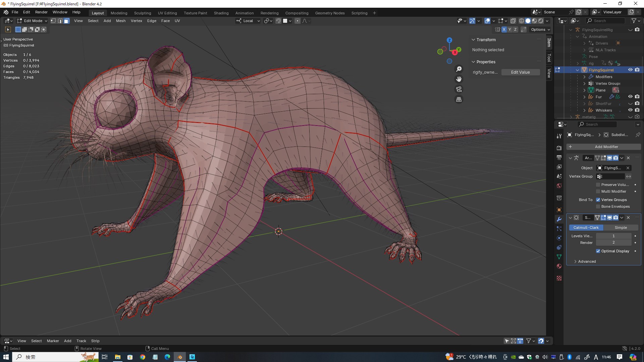Switch to edge select mode
This screenshot has width=644, height=362.
[60, 21]
